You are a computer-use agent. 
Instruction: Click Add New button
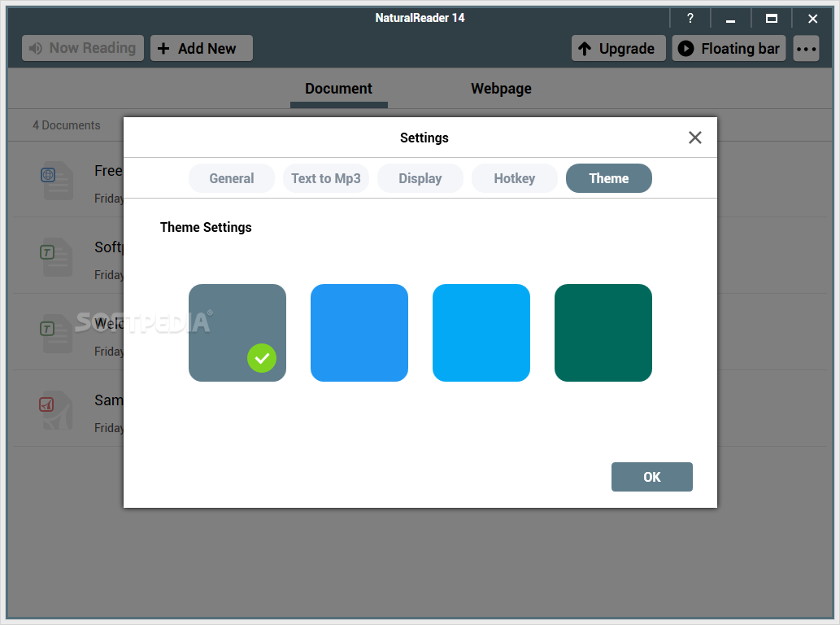pyautogui.click(x=202, y=48)
